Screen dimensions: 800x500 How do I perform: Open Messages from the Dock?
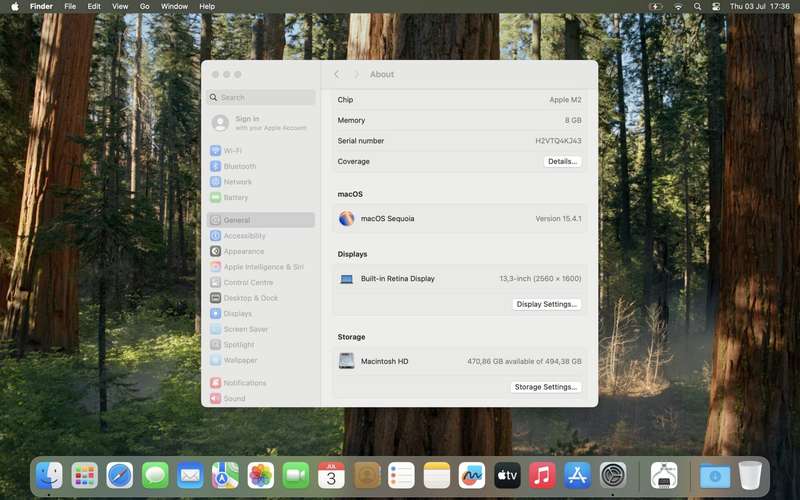click(155, 476)
